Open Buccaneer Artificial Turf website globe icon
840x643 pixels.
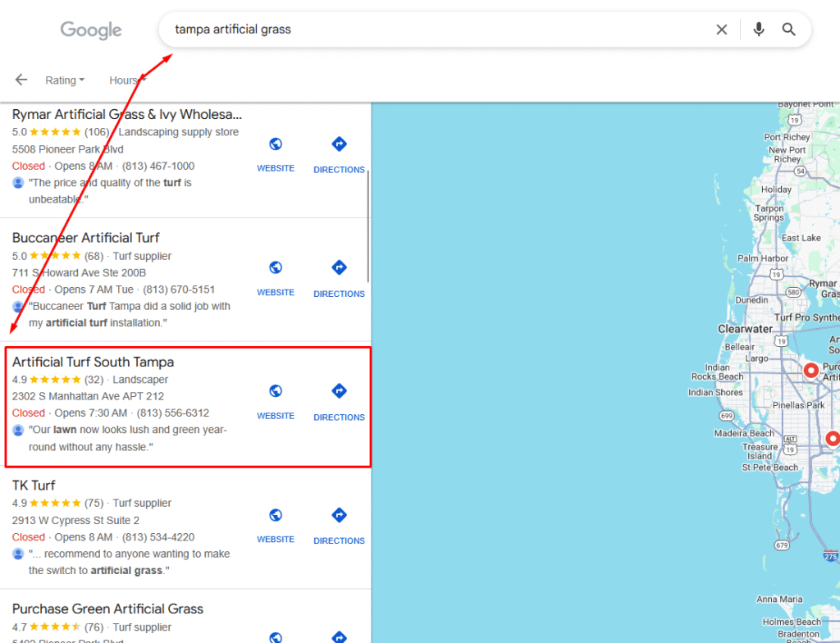coord(276,267)
